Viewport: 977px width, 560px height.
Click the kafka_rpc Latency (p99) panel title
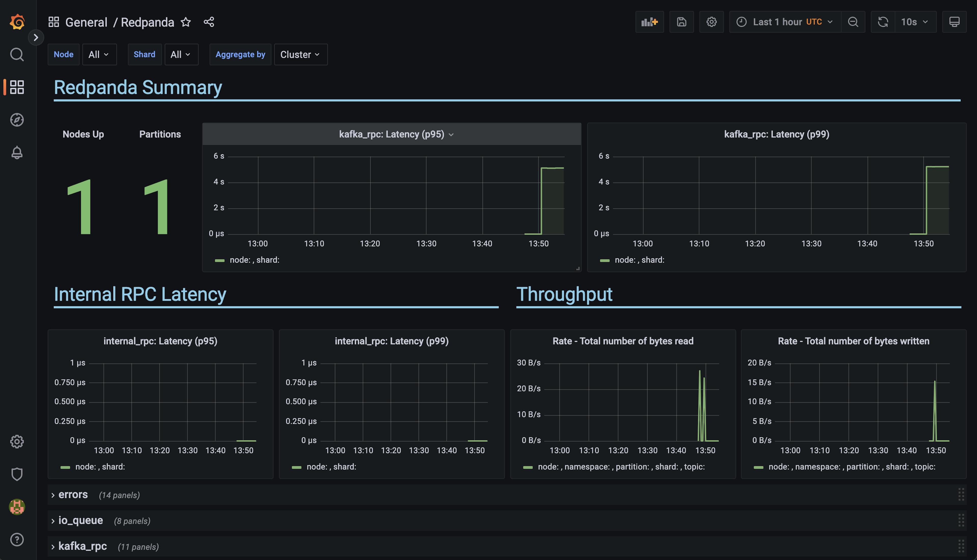pos(776,134)
